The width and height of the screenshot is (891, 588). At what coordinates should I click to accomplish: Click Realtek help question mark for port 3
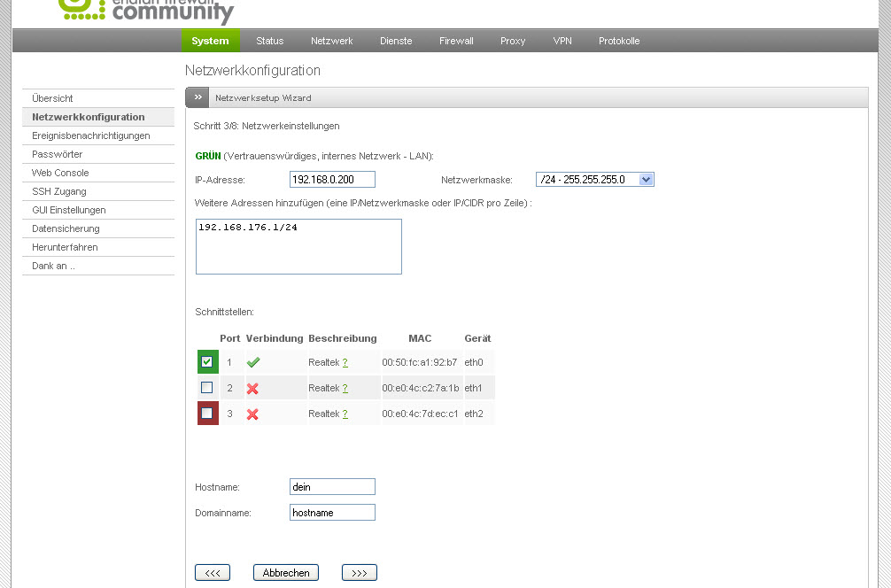coord(345,414)
